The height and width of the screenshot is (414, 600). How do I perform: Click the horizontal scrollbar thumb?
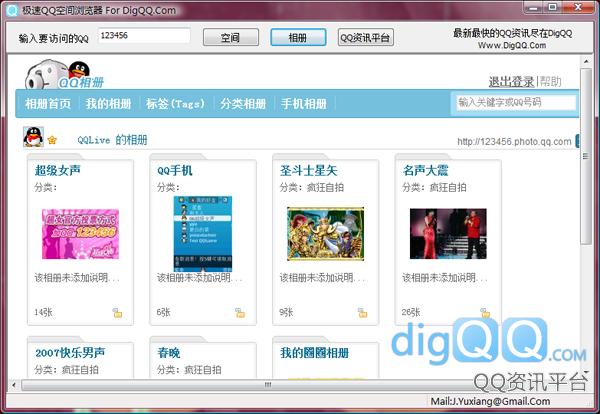coord(268,385)
